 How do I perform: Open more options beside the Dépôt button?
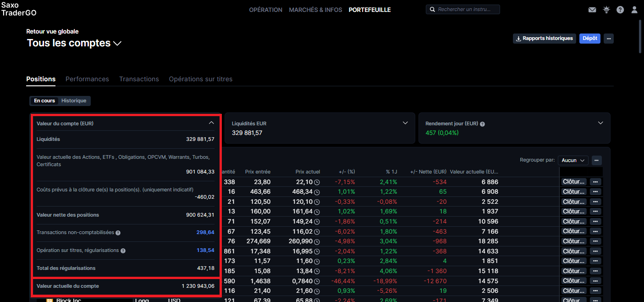coord(609,39)
